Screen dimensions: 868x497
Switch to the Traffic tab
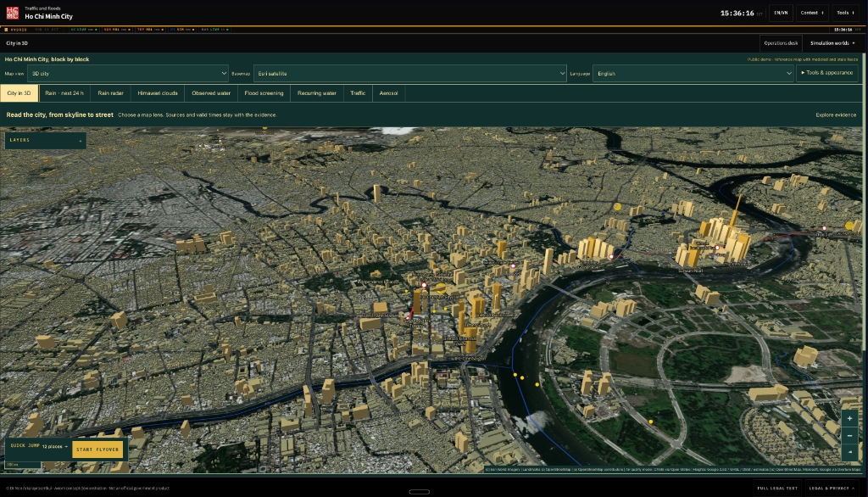358,93
